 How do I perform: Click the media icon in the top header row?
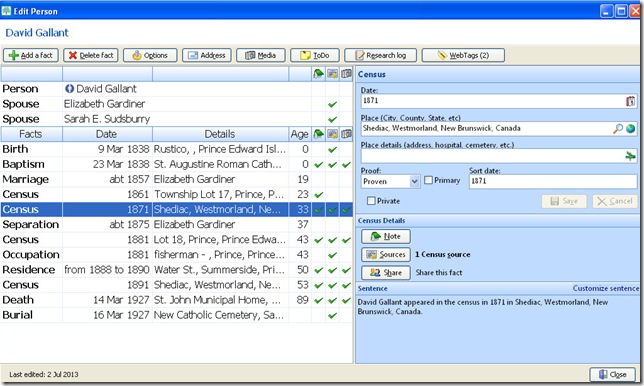(346, 74)
